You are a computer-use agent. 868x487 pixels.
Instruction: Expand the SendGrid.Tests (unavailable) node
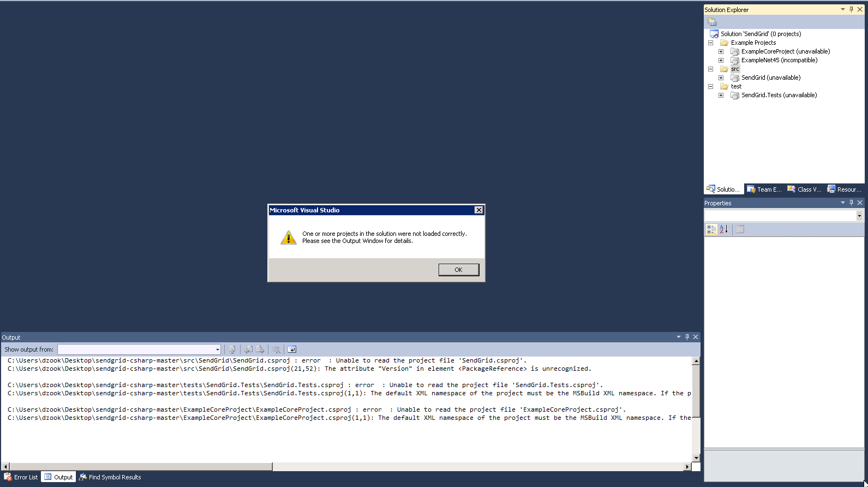721,95
